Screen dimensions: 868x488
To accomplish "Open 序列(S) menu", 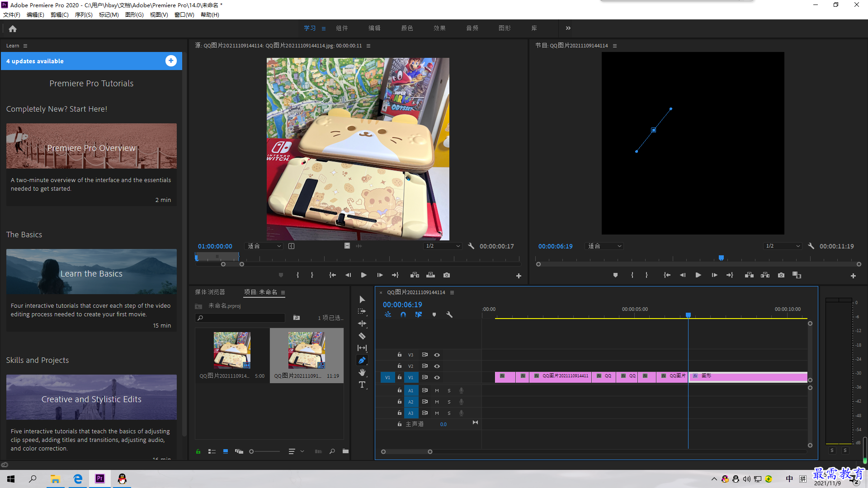I will (x=84, y=15).
